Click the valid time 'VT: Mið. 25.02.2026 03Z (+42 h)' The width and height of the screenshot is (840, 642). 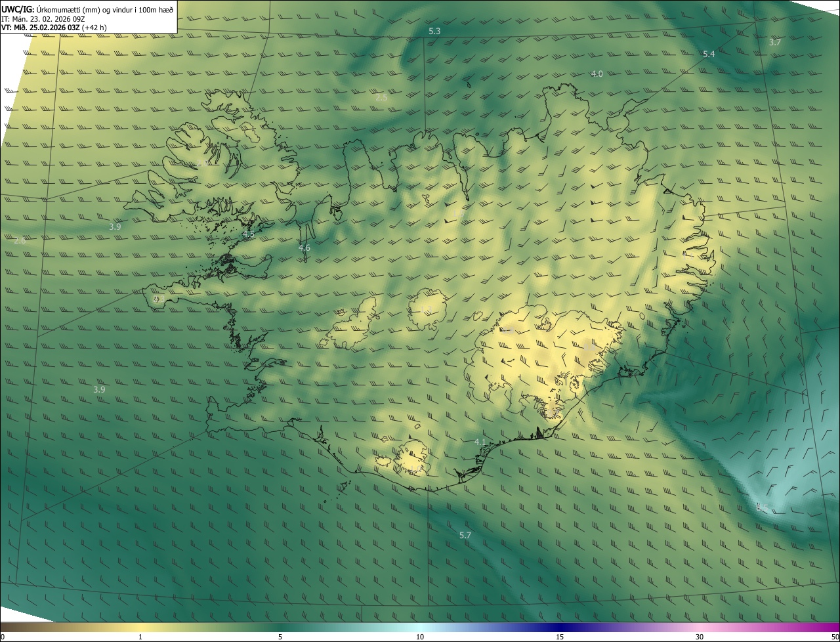(54, 27)
